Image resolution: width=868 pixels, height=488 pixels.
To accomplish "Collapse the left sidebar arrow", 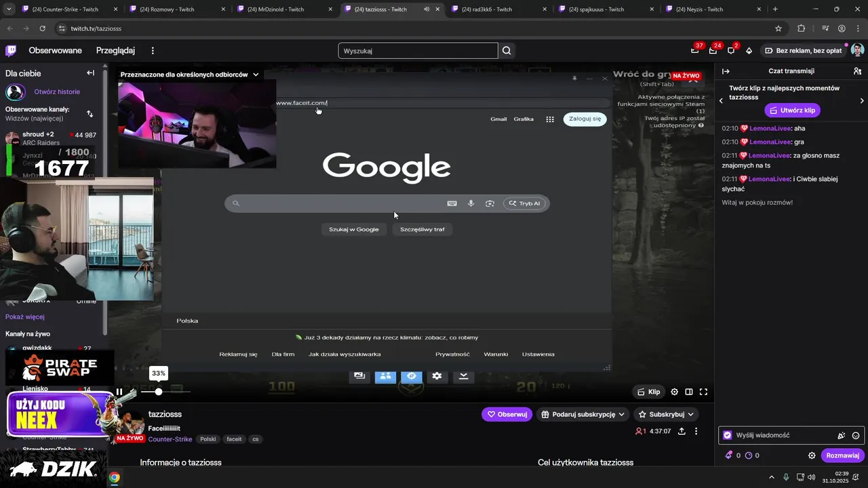I will pos(90,73).
